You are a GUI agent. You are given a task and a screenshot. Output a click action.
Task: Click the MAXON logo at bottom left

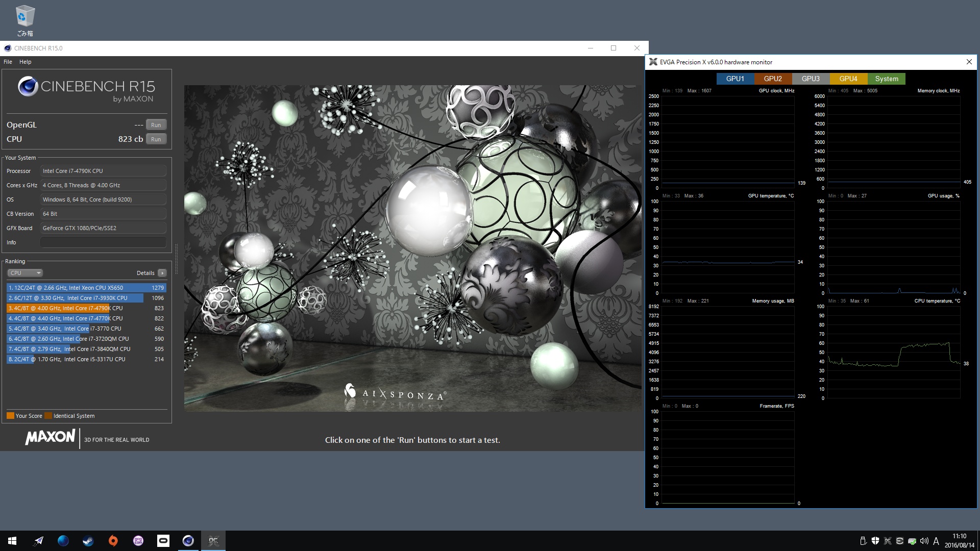[x=51, y=437]
